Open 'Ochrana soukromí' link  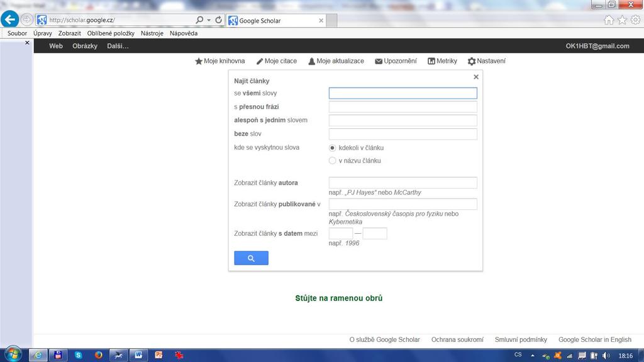click(457, 339)
